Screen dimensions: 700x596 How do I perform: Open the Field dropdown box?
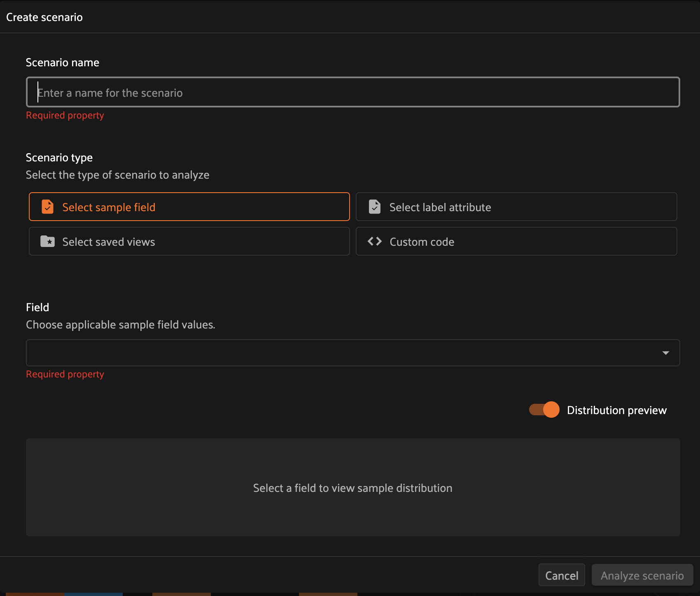(353, 353)
